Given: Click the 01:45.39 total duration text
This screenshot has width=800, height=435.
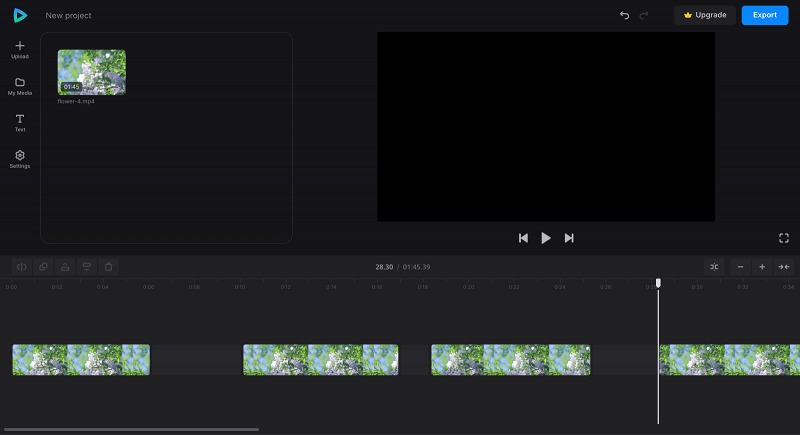Looking at the screenshot, I should click(x=416, y=267).
